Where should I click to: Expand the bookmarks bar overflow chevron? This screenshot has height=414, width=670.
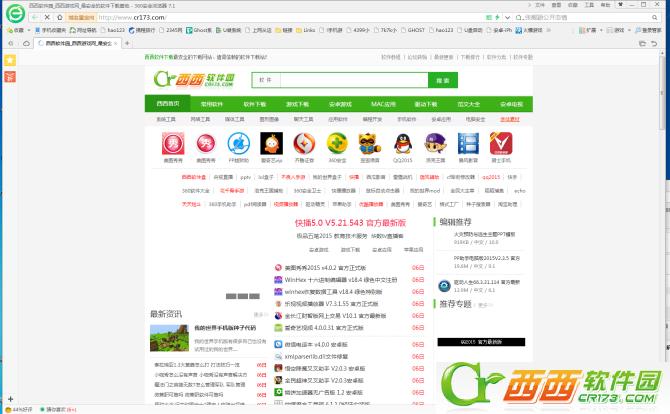[549, 30]
